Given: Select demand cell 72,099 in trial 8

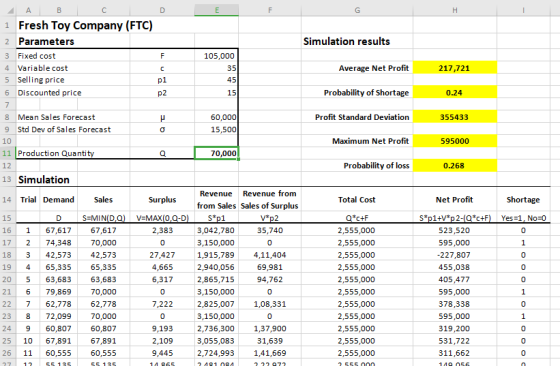Looking at the screenshot, I should [59, 316].
